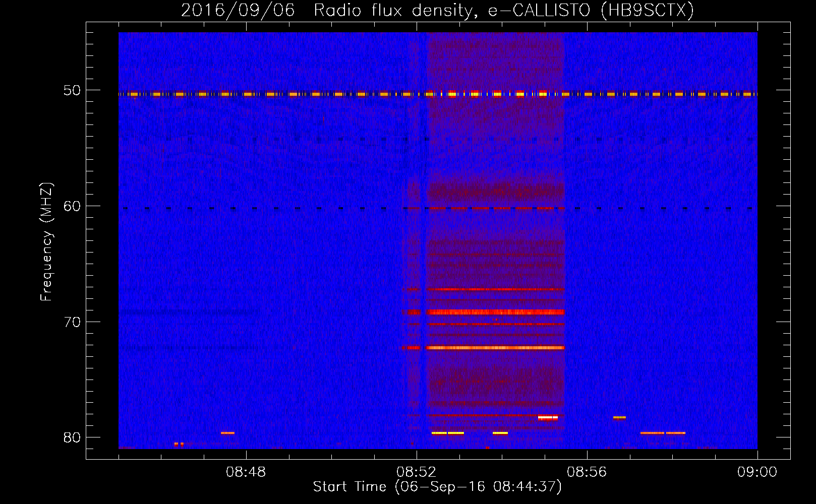Click the 08:52 time tick label
This screenshot has height=504, width=816.
(417, 472)
